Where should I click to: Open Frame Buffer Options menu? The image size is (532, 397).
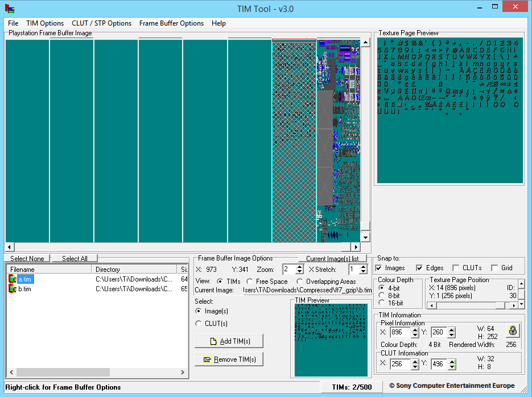171,23
